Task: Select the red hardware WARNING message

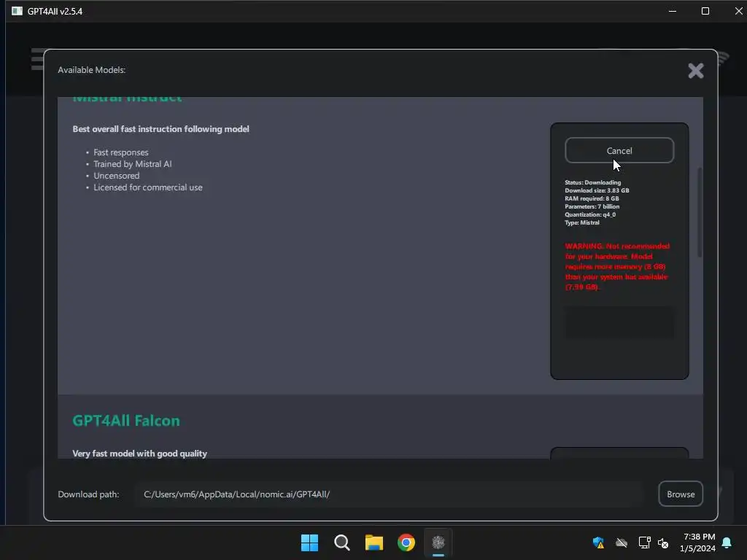Action: point(617,267)
